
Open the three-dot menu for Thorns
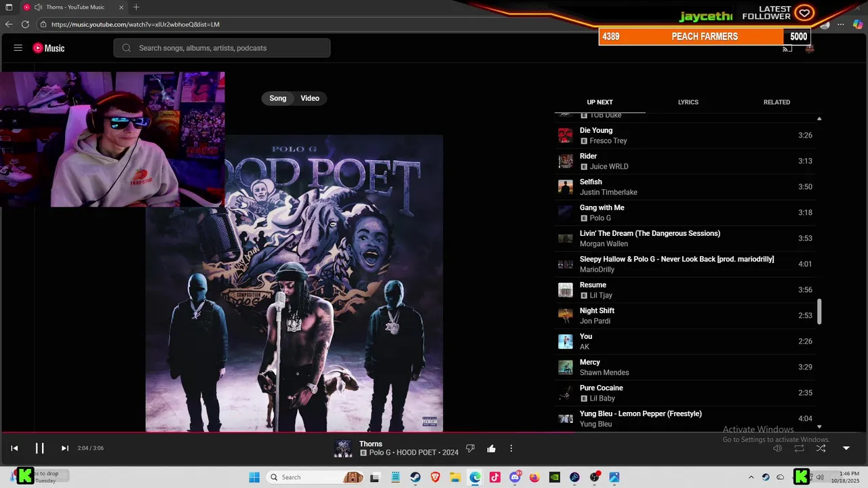point(511,449)
